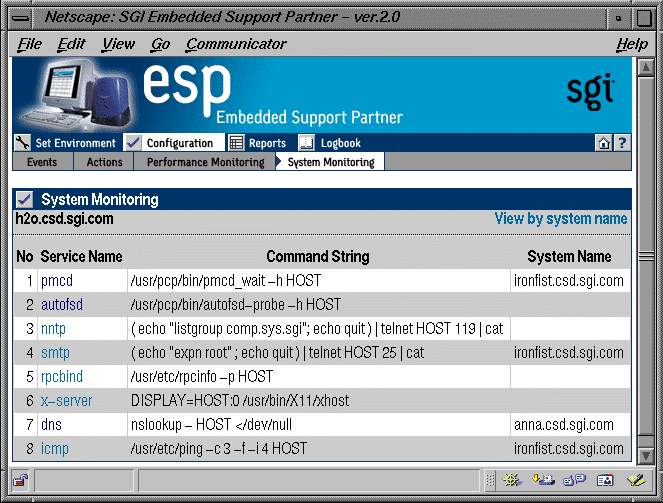Open Discussions newsgroup icon in component bar

[x=574, y=480]
